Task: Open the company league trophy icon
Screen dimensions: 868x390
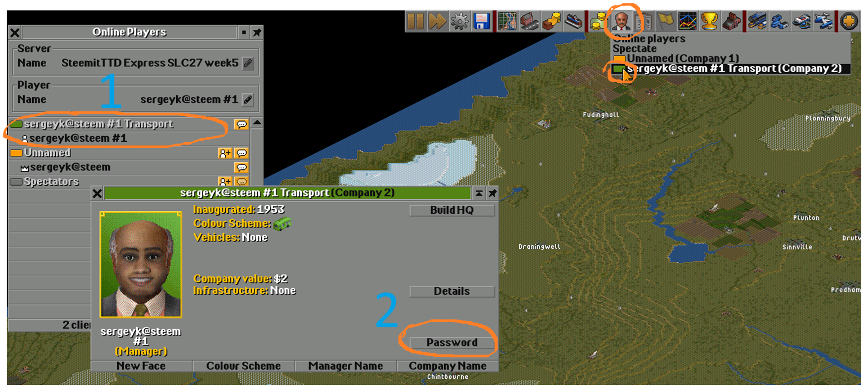Action: (x=709, y=21)
